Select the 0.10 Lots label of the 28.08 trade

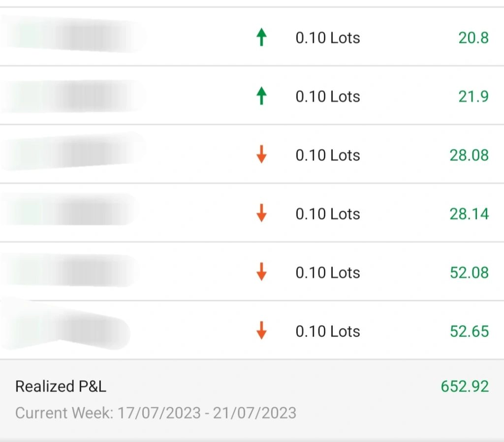click(327, 155)
